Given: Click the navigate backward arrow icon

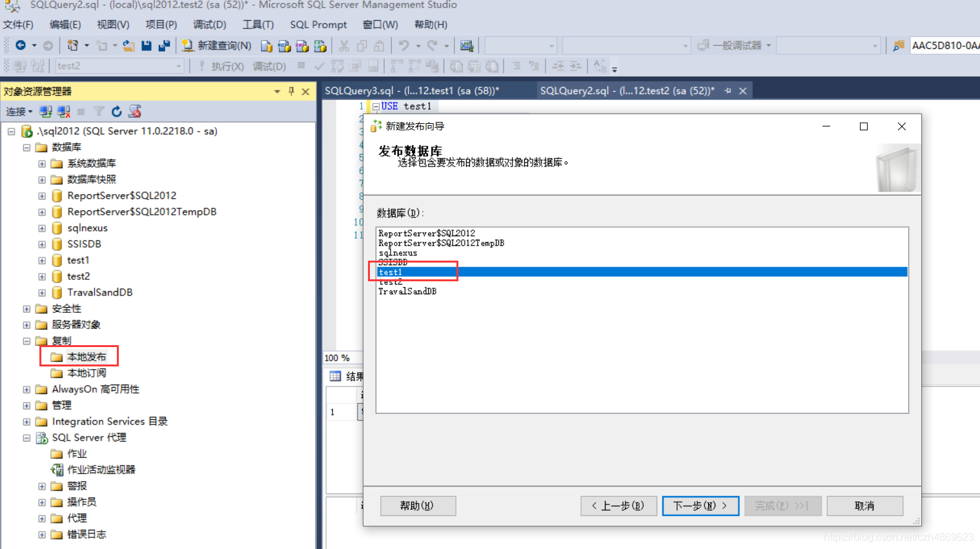Looking at the screenshot, I should point(21,45).
